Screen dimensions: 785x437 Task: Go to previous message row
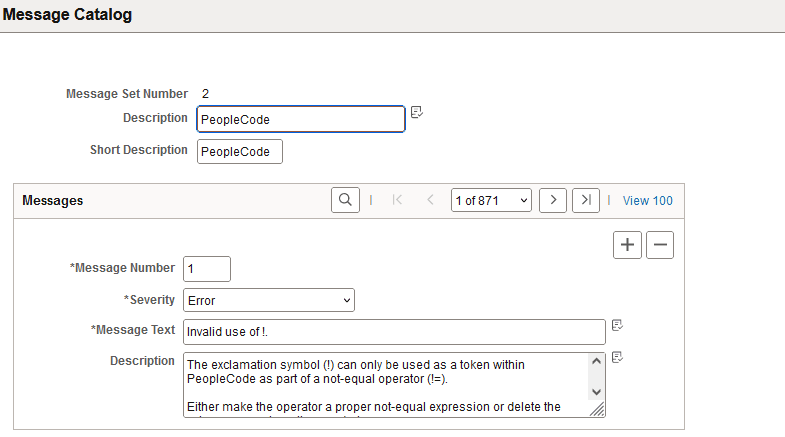coord(430,200)
